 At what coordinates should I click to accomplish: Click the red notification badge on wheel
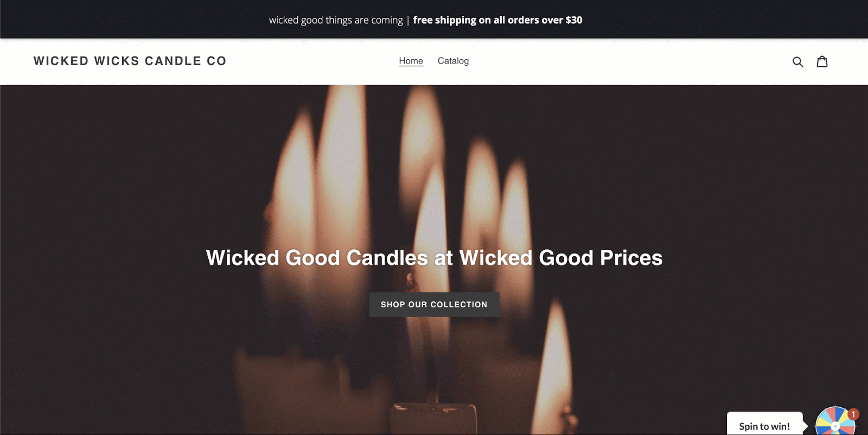click(x=853, y=414)
